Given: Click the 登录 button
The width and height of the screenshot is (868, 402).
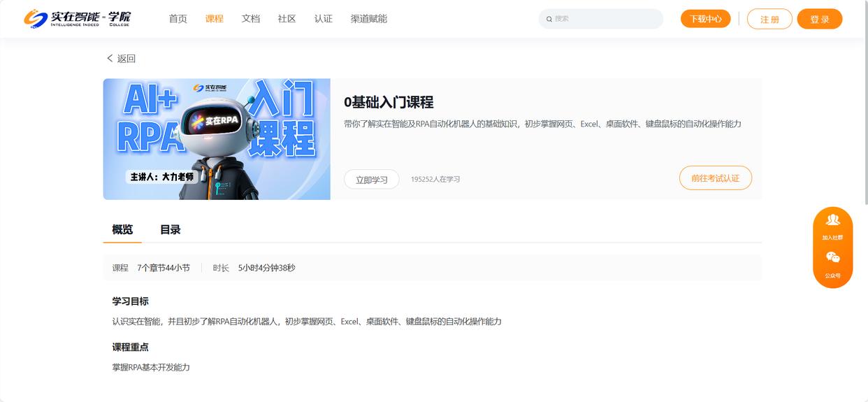Looking at the screenshot, I should pyautogui.click(x=820, y=19).
